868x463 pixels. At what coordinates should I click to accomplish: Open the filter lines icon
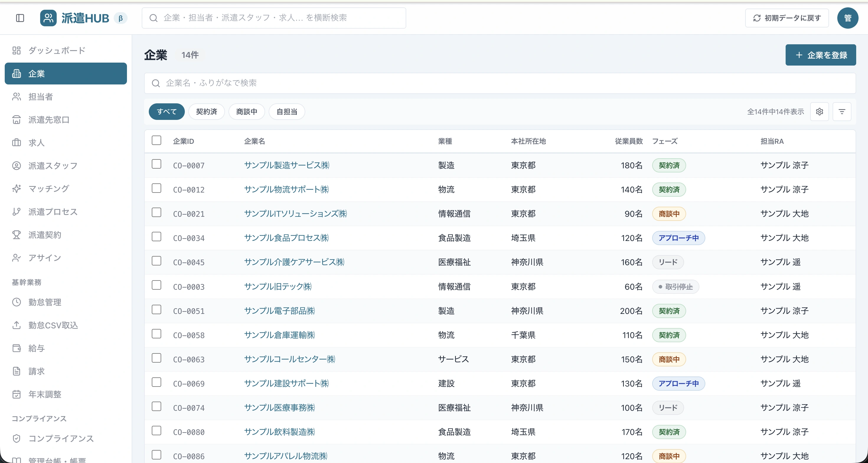point(842,112)
